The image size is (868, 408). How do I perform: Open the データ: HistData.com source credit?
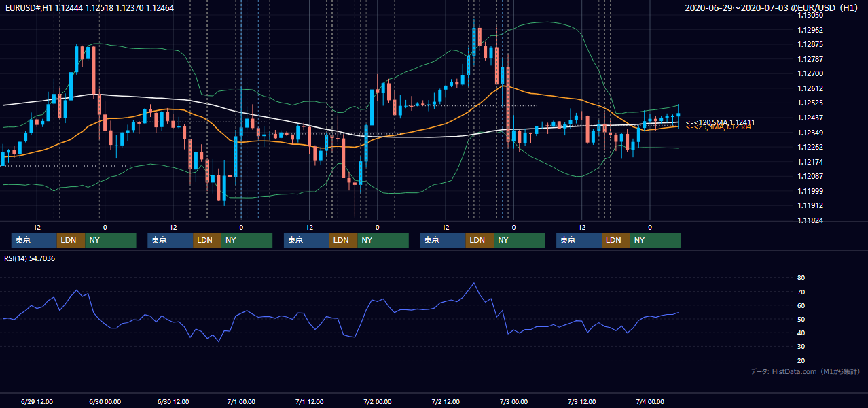click(805, 371)
